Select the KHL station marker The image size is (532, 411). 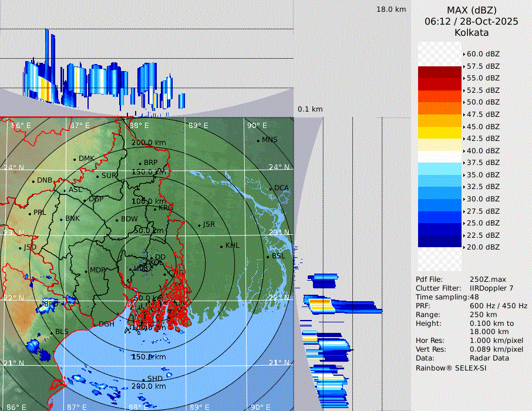pyautogui.click(x=221, y=246)
